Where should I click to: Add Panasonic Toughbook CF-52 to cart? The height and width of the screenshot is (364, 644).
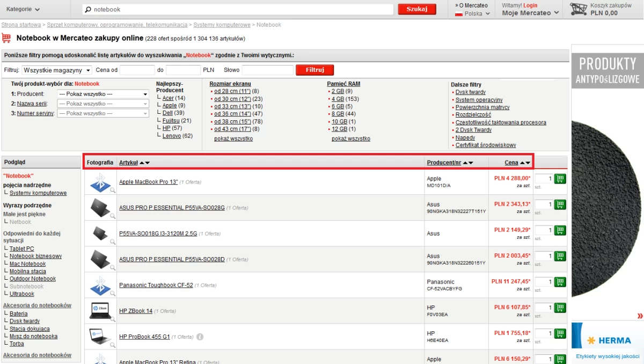click(560, 282)
